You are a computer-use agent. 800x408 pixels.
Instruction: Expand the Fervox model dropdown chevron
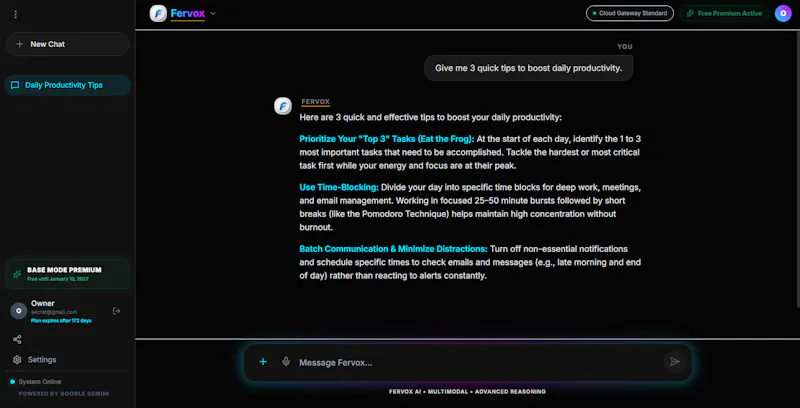[x=213, y=13]
